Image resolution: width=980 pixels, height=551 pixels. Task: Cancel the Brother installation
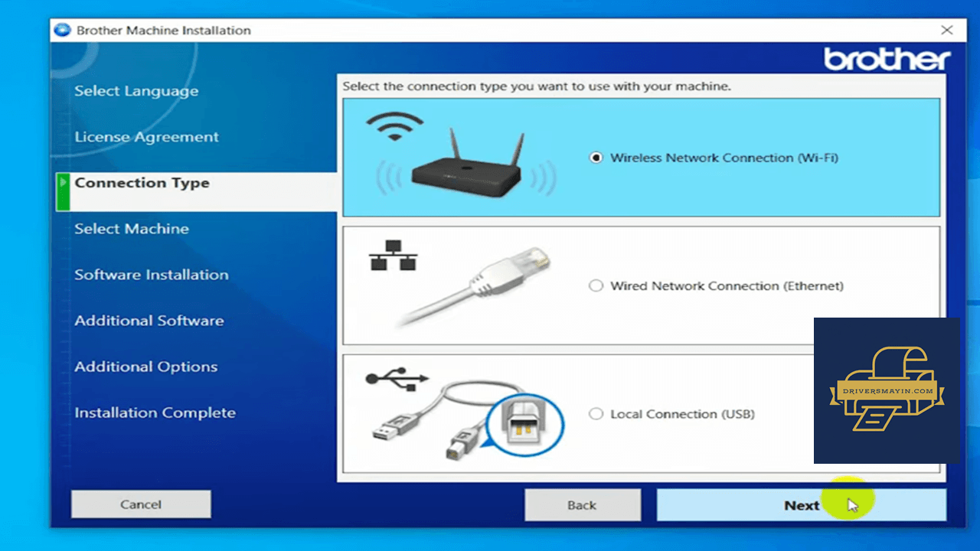click(141, 504)
